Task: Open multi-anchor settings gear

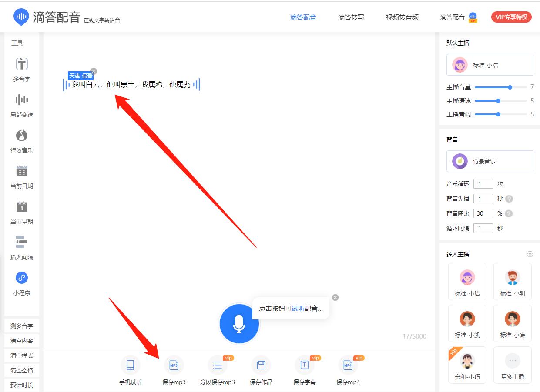Action: pyautogui.click(x=530, y=254)
